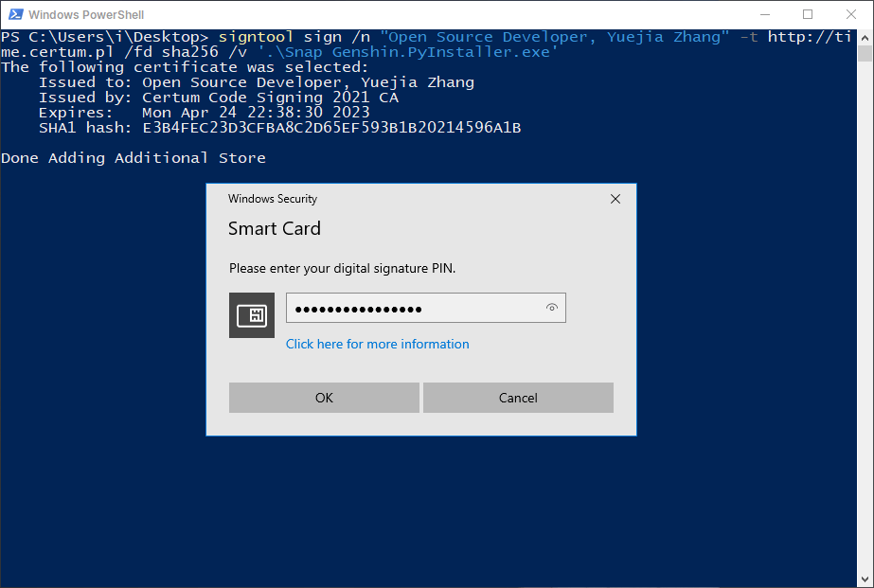Reveal the PIN with the eye icon

coord(552,308)
